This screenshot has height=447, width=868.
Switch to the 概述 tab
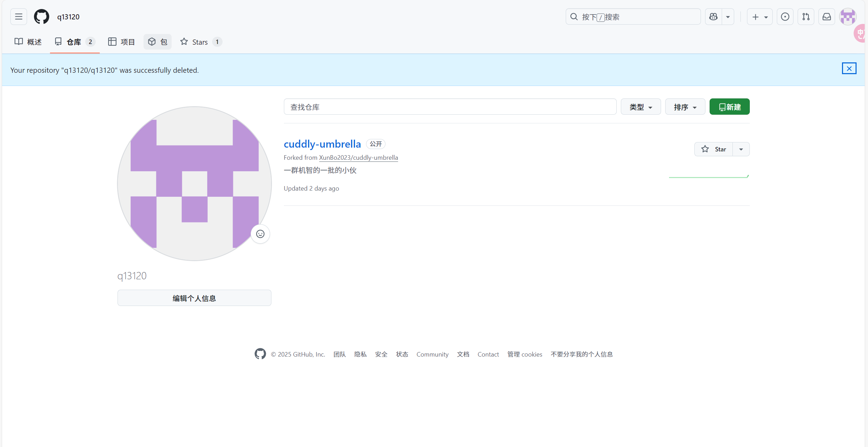(x=28, y=42)
